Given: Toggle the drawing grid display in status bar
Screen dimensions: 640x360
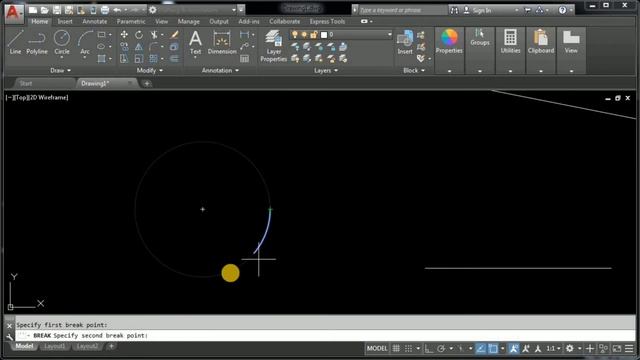Looking at the screenshot, I should pyautogui.click(x=396, y=348).
